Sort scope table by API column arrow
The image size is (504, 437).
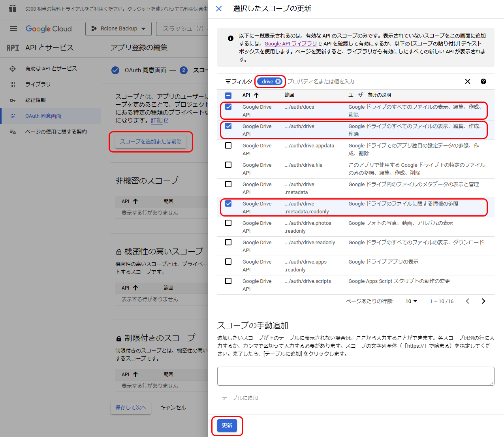(x=256, y=95)
